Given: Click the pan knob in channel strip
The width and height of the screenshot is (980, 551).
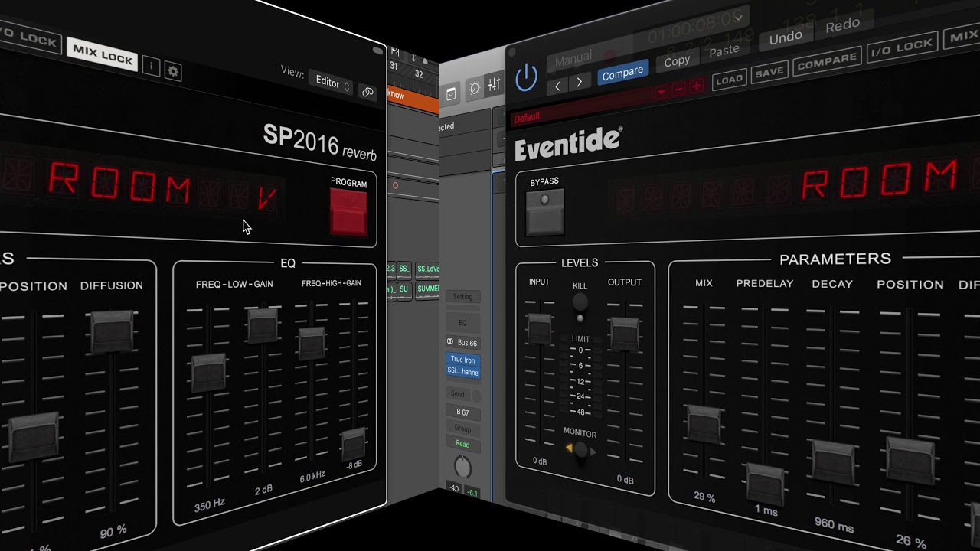Looking at the screenshot, I should click(x=462, y=467).
